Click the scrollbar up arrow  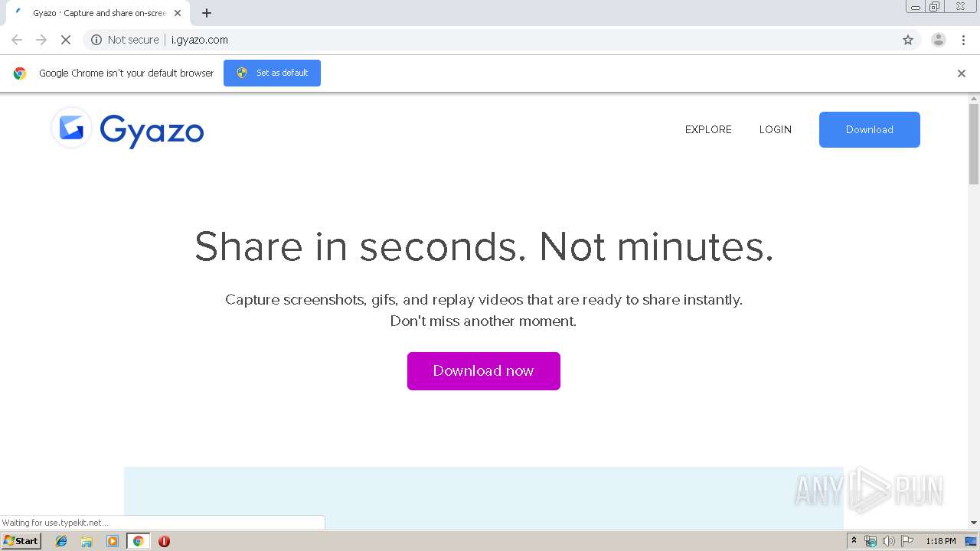(974, 99)
